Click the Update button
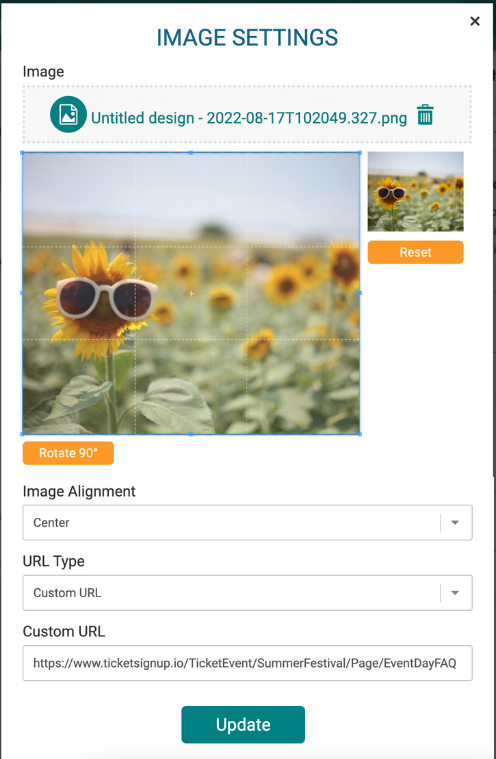The width and height of the screenshot is (496, 759). click(243, 725)
